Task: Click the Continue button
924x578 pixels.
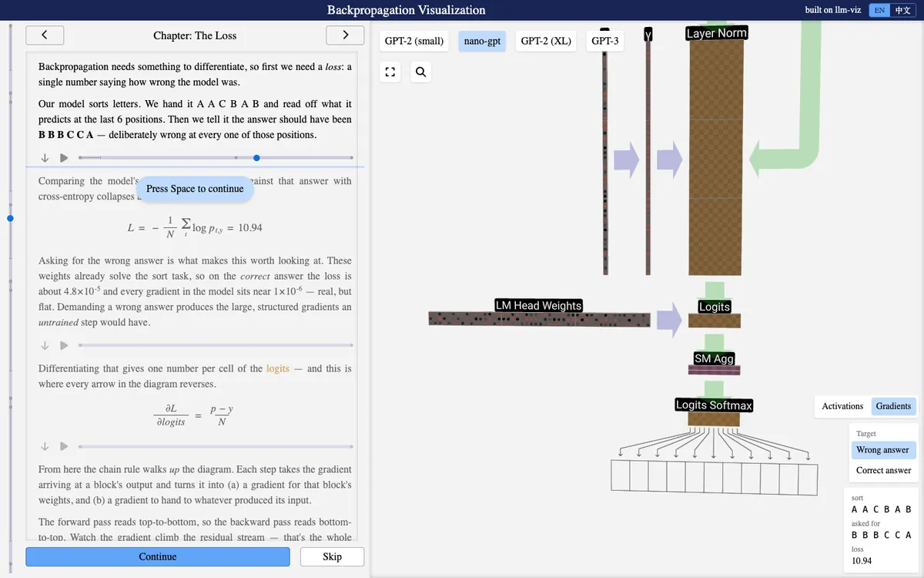Action: (158, 556)
